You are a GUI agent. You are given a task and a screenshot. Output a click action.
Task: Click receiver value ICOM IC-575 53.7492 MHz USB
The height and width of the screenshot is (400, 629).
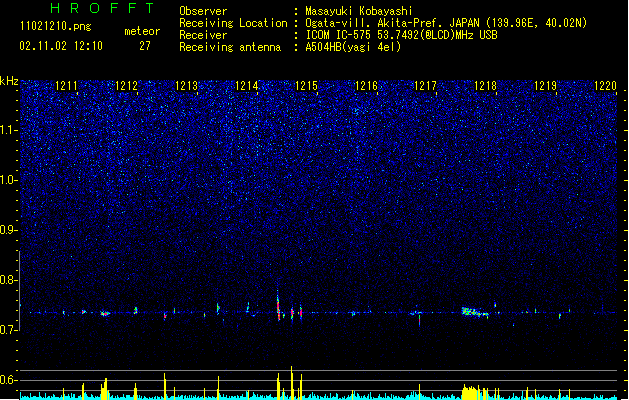(401, 35)
